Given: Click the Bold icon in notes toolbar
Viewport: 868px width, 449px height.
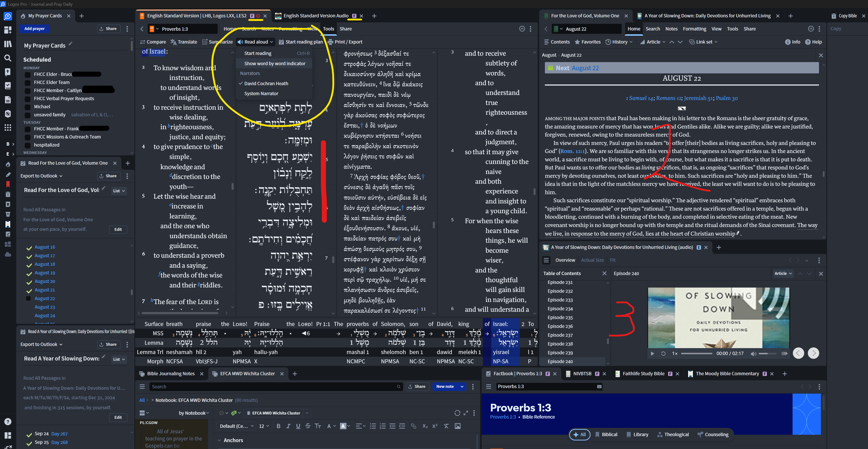Looking at the screenshot, I should pos(278,426).
